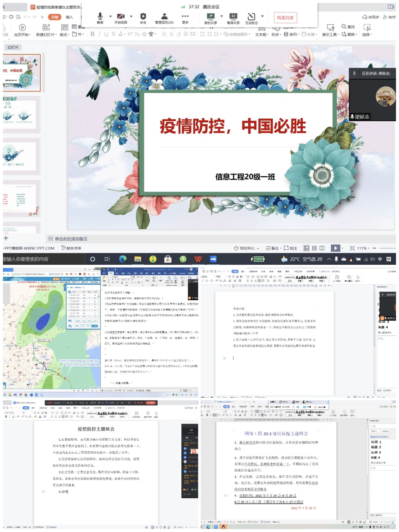Select the Start ribbon tab
Image resolution: width=399 pixels, height=532 pixels.
click(x=55, y=17)
